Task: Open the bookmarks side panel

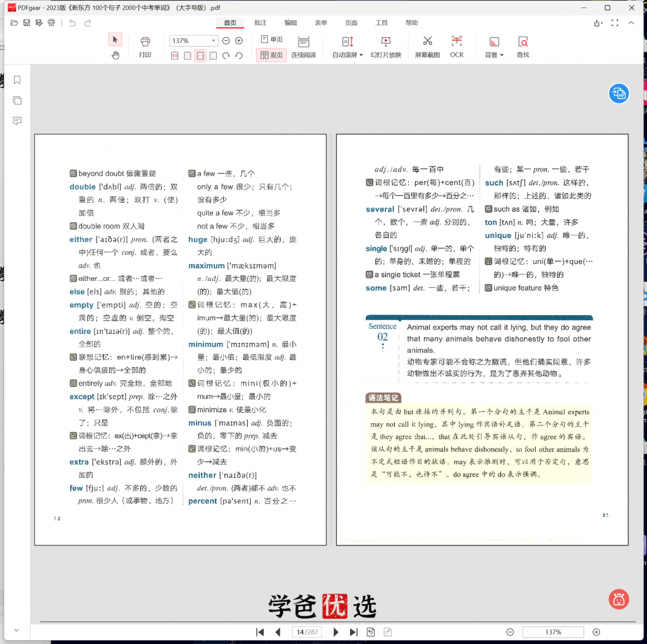Action: (x=17, y=80)
